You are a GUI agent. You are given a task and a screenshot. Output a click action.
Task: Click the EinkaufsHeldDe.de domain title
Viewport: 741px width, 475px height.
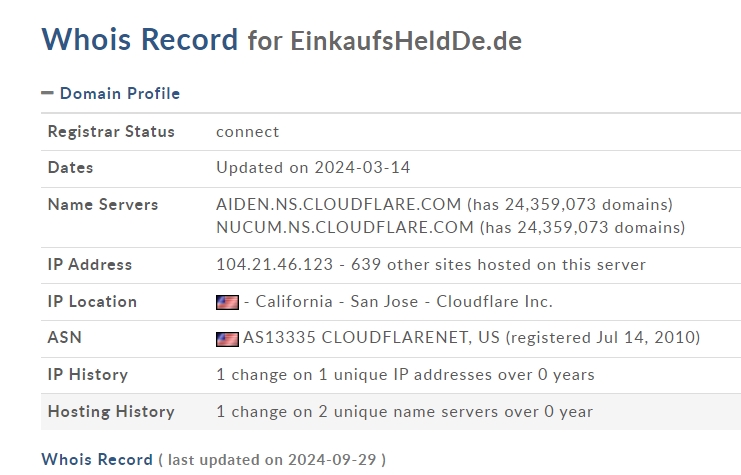tap(406, 41)
